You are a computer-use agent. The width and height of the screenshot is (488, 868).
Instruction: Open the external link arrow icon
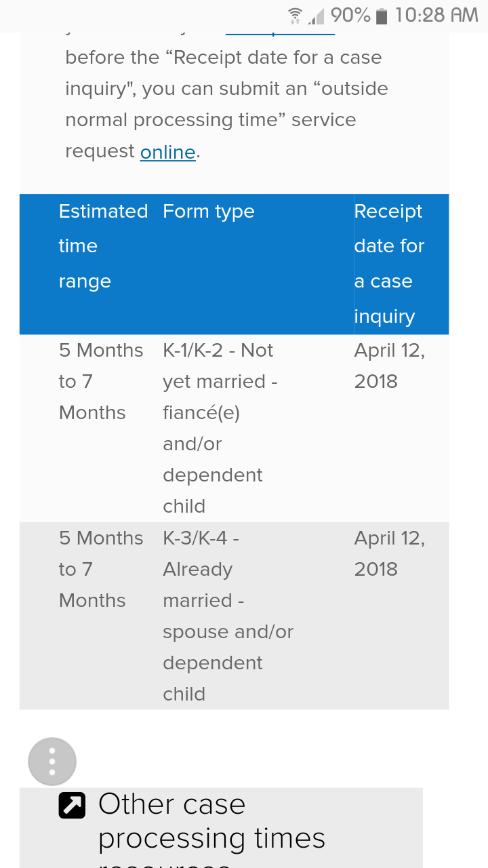[72, 804]
